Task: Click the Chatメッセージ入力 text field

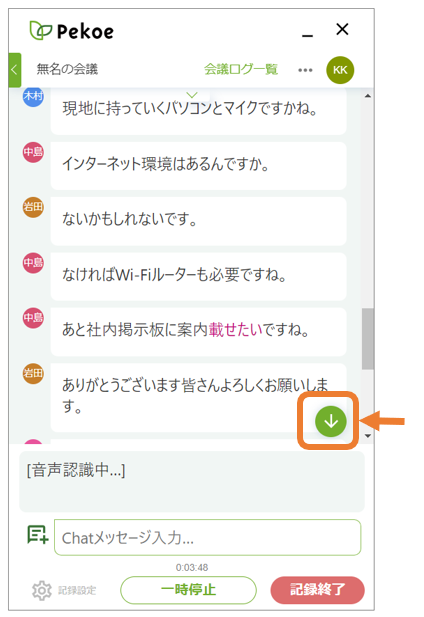Action: coord(207,538)
